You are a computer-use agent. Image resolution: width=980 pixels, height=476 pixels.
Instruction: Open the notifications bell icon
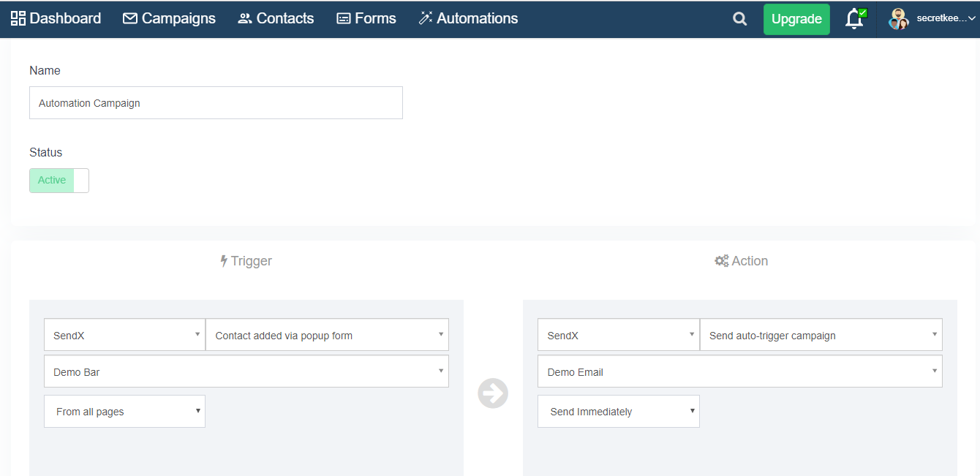[x=854, y=19]
